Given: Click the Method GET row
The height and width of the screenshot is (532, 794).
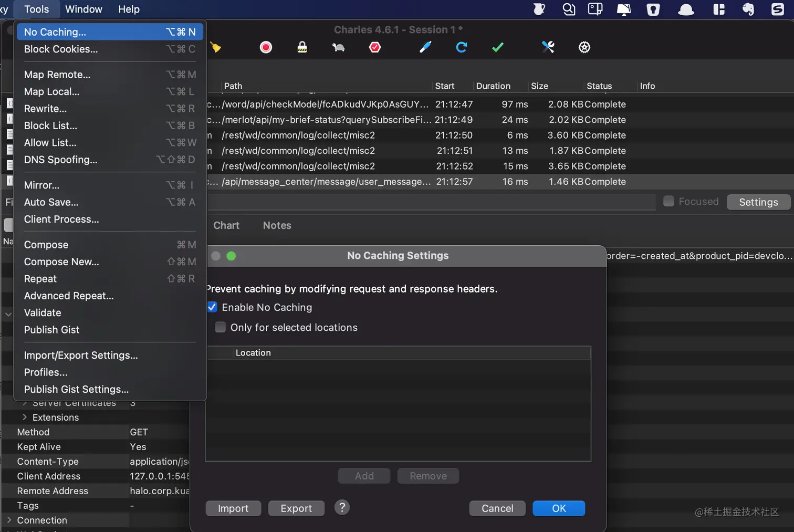Looking at the screenshot, I should point(96,432).
